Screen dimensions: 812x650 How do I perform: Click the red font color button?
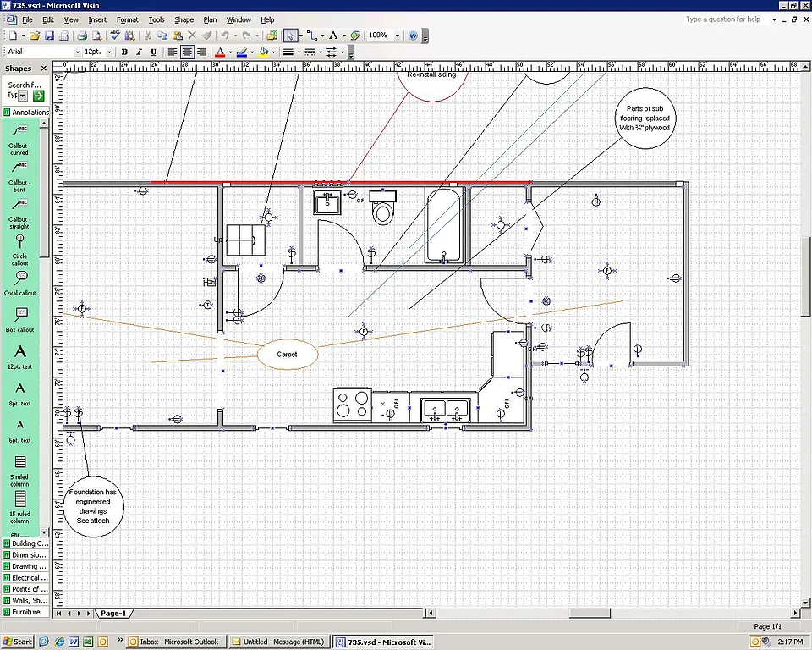tap(219, 52)
